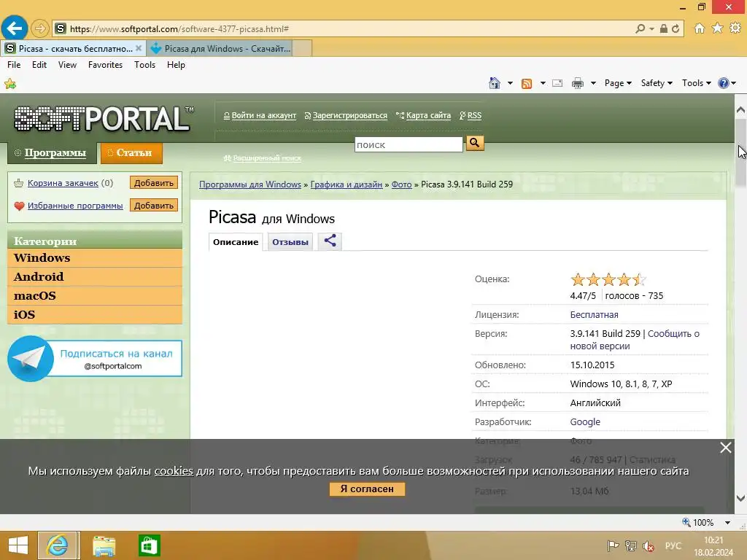Open the 'Фото' breadcrumb link
Image resolution: width=747 pixels, height=560 pixels.
click(x=402, y=184)
